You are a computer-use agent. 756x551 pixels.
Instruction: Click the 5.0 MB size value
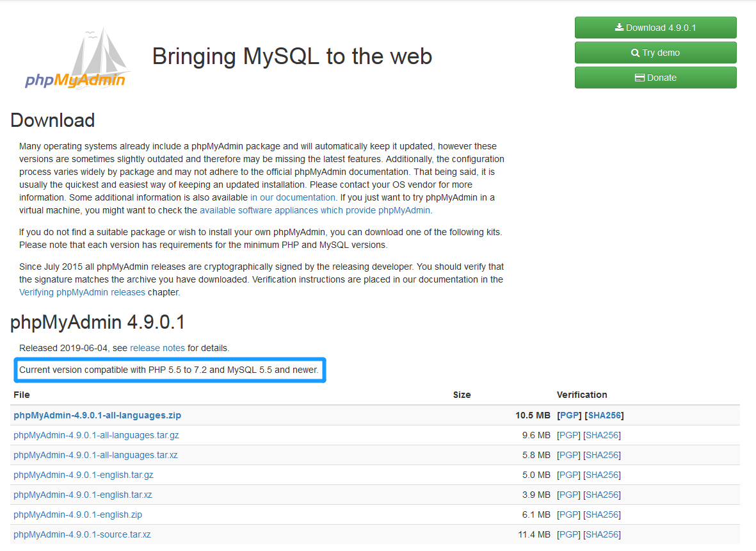tap(536, 475)
